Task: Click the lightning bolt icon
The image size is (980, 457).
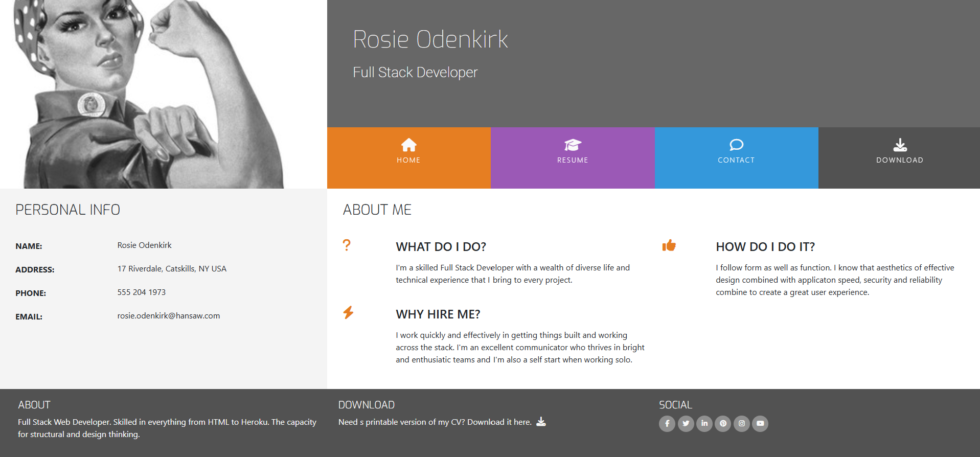Action: click(x=348, y=312)
